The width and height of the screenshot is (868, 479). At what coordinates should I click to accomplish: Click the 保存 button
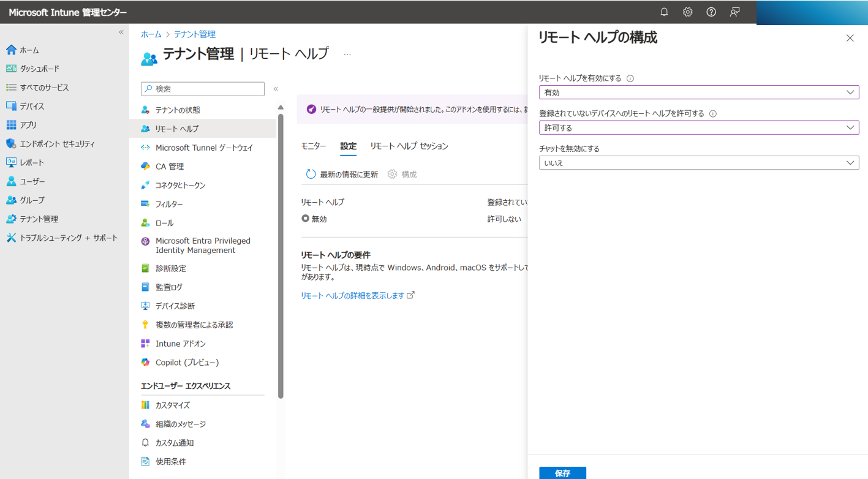click(562, 473)
